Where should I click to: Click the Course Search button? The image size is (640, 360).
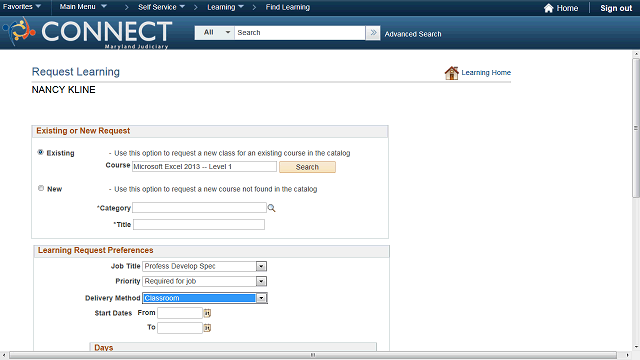coord(307,167)
